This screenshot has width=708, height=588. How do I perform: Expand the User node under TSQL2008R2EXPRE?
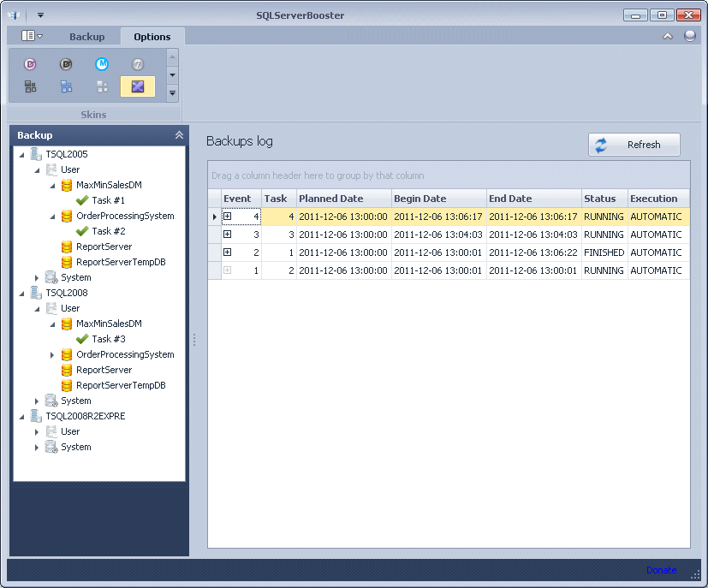click(x=37, y=432)
